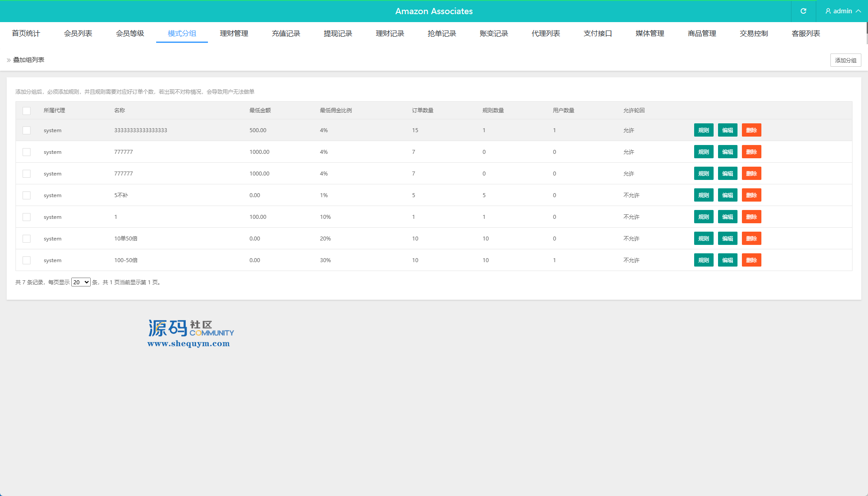Click the admin user avatar icon
868x496 pixels.
point(828,11)
